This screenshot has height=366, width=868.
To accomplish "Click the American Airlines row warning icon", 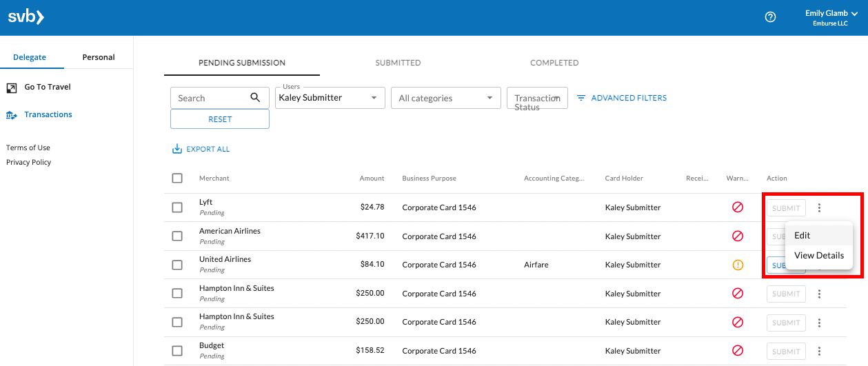I will [x=738, y=236].
